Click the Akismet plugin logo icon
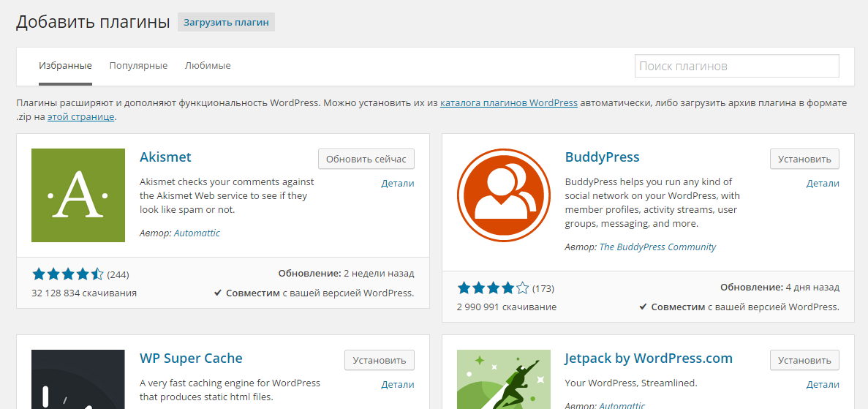This screenshot has height=409, width=868. click(78, 195)
